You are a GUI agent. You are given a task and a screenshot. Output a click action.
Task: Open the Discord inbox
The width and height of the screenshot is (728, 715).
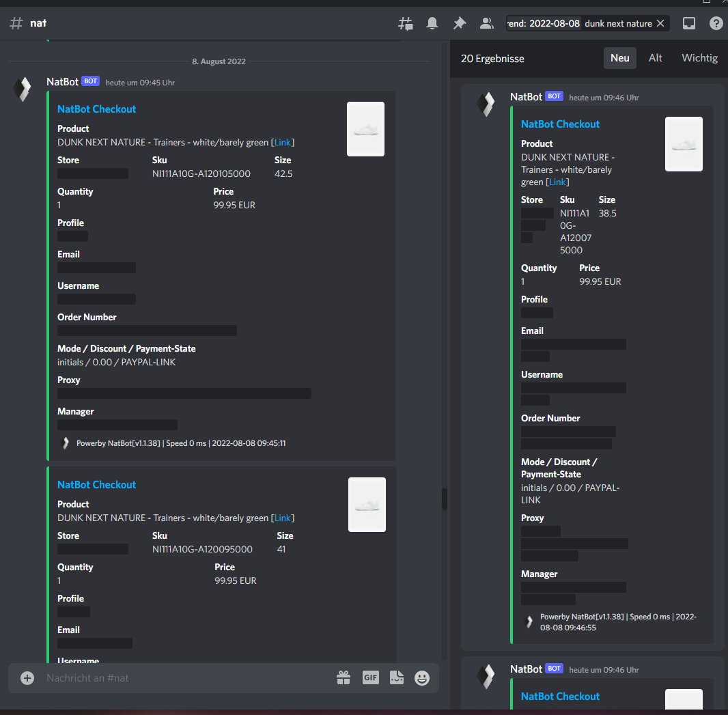[x=688, y=23]
